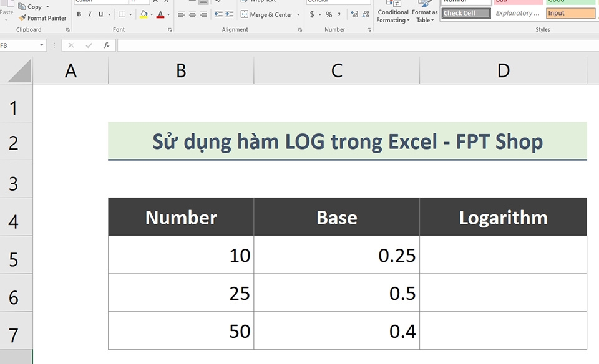Select column C header
Image resolution: width=599 pixels, height=364 pixels.
(336, 70)
